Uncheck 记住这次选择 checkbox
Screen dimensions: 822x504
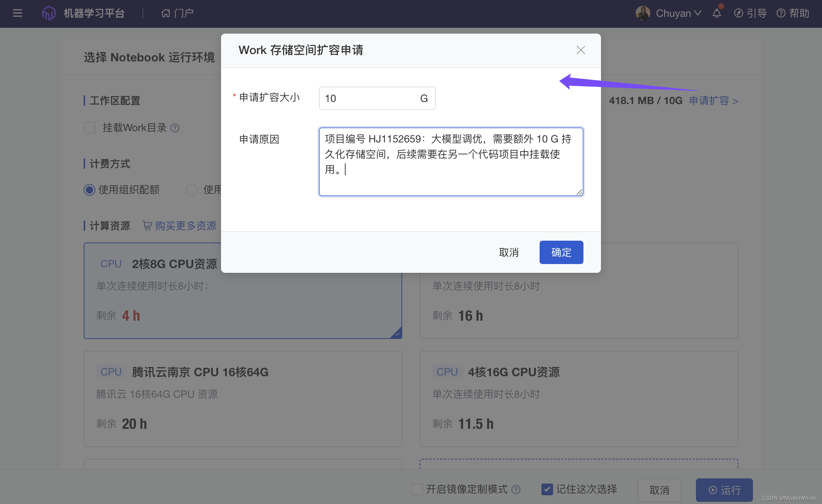pyautogui.click(x=547, y=489)
